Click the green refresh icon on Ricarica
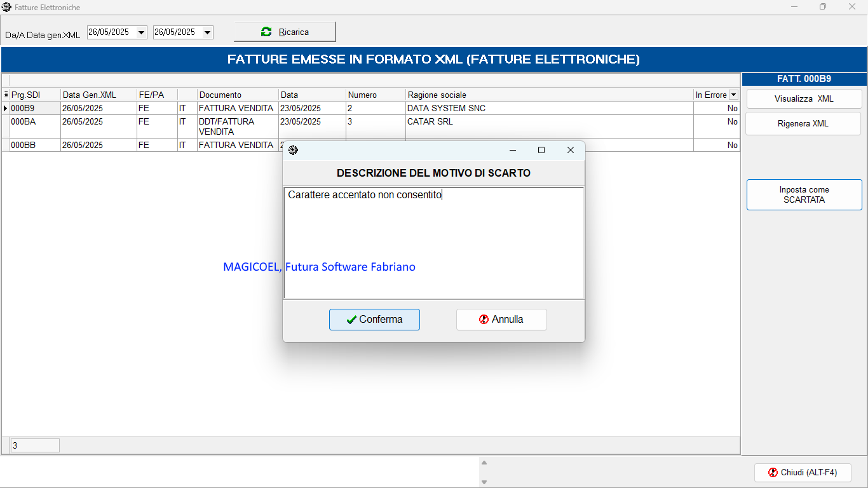 click(266, 32)
